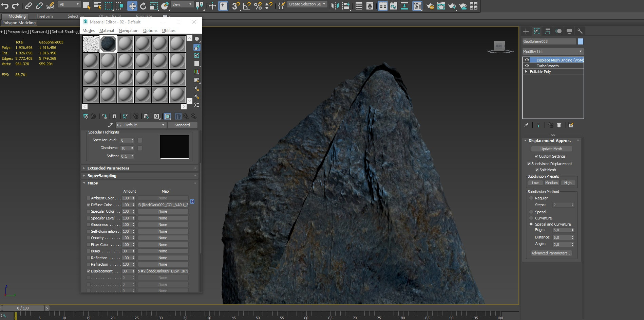The height and width of the screenshot is (320, 644).
Task: Toggle Diffuse Color map checkbox
Action: (x=89, y=205)
